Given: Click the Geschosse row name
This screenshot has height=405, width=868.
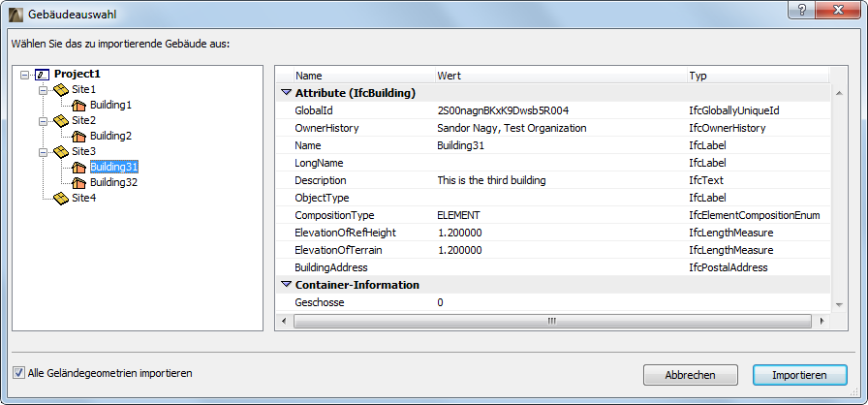Looking at the screenshot, I should (x=320, y=302).
